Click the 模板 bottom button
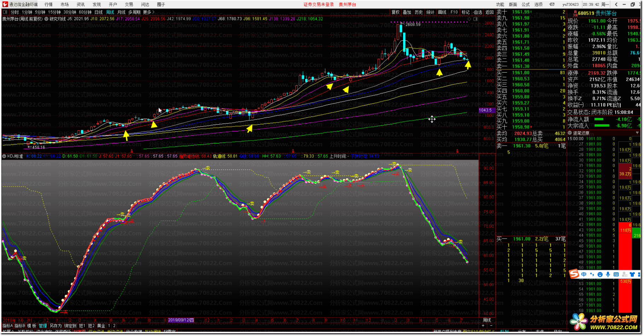The width and height of the screenshot is (644, 336). tap(32, 326)
